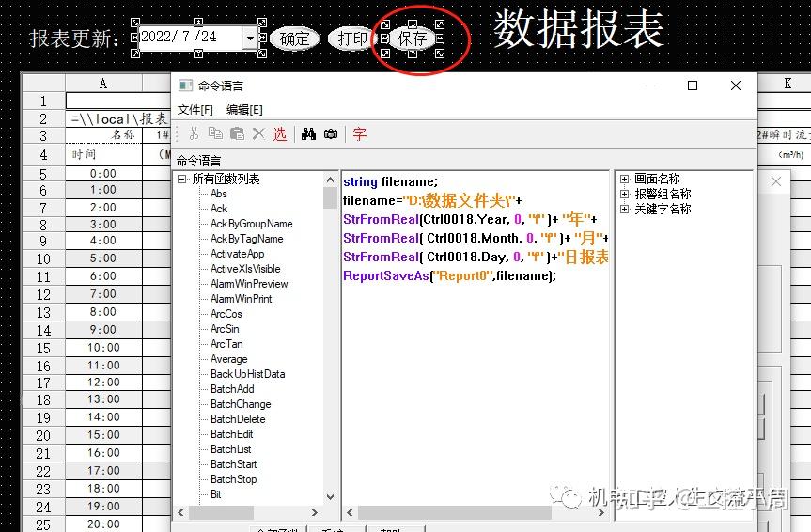Select BatchStop in function list
The height and width of the screenshot is (532, 811).
pyautogui.click(x=233, y=478)
